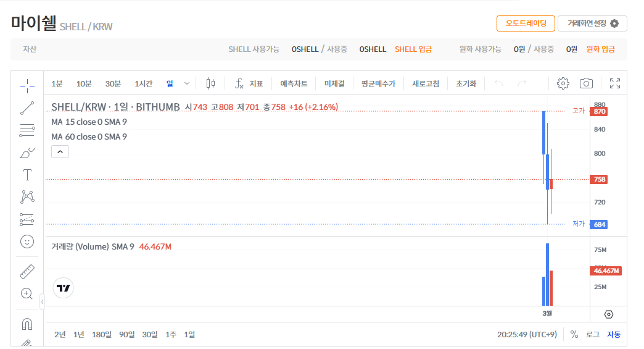
Task: Click the TradingView logo badge
Action: tap(64, 288)
